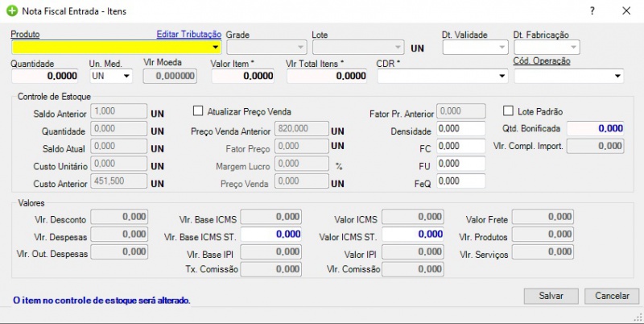Focus the Valor ICMS ST. field
644x324 pixels.
tap(412, 235)
